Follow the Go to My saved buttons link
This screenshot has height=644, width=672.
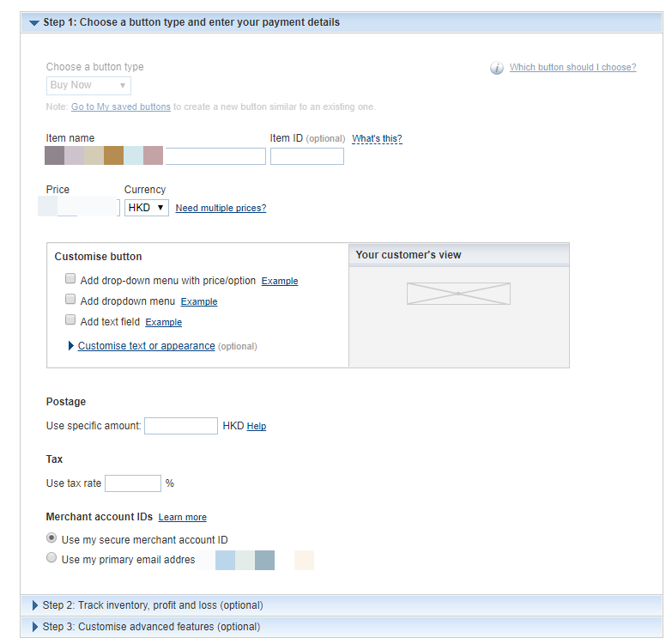pos(121,106)
